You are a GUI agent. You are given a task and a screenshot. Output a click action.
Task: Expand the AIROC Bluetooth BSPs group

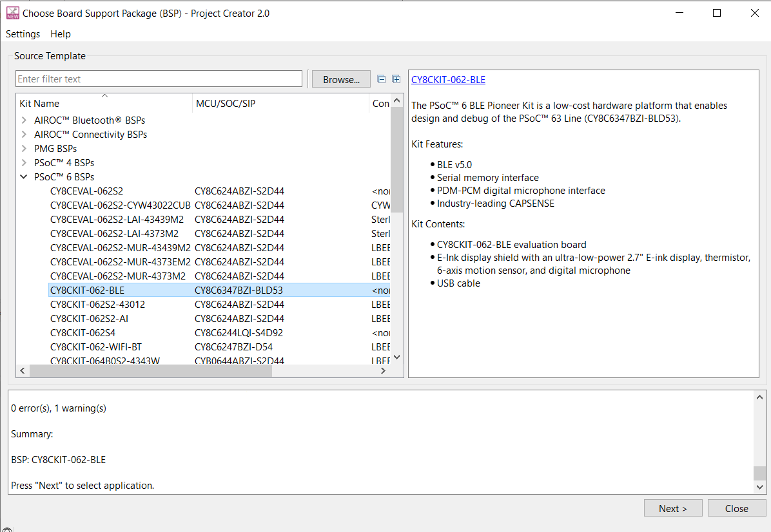pos(24,120)
